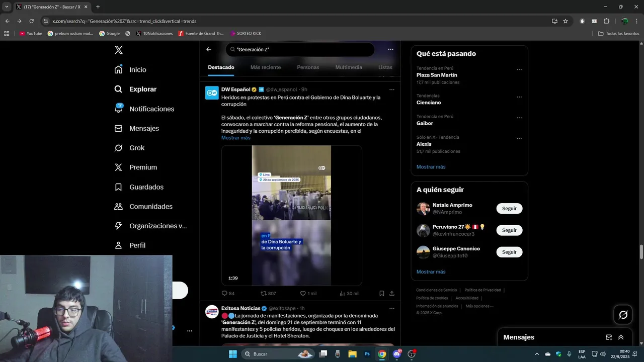The width and height of the screenshot is (644, 362).
Task: Switch to the Listas tab
Action: click(385, 67)
